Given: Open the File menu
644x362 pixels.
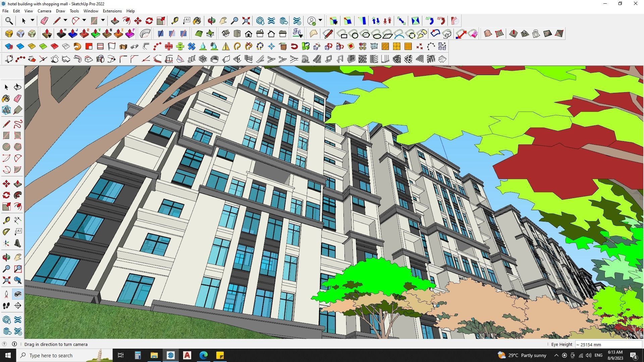Looking at the screenshot, I should point(5,11).
